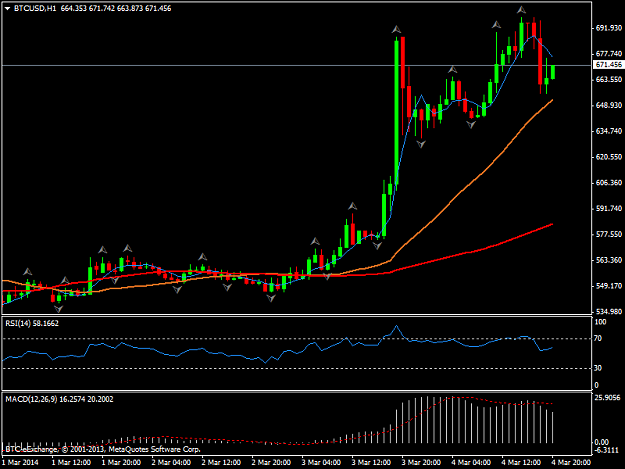Click the MACD scale minimum -6.3111
The width and height of the screenshot is (625, 469).
pyautogui.click(x=607, y=450)
